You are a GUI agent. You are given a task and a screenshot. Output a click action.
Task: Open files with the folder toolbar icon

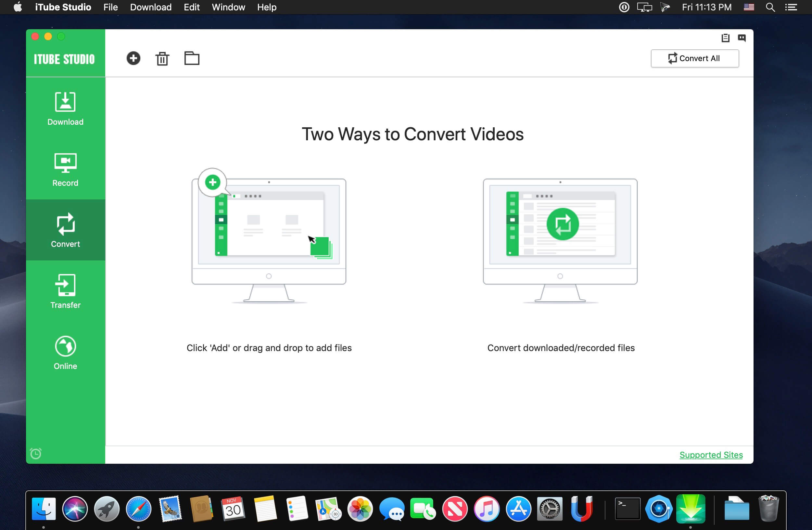pyautogui.click(x=192, y=58)
